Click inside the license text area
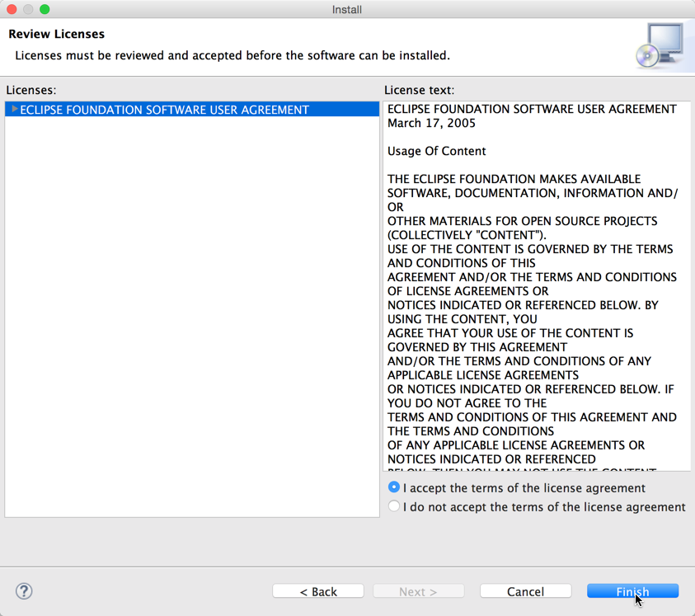This screenshot has width=695, height=616. click(537, 286)
